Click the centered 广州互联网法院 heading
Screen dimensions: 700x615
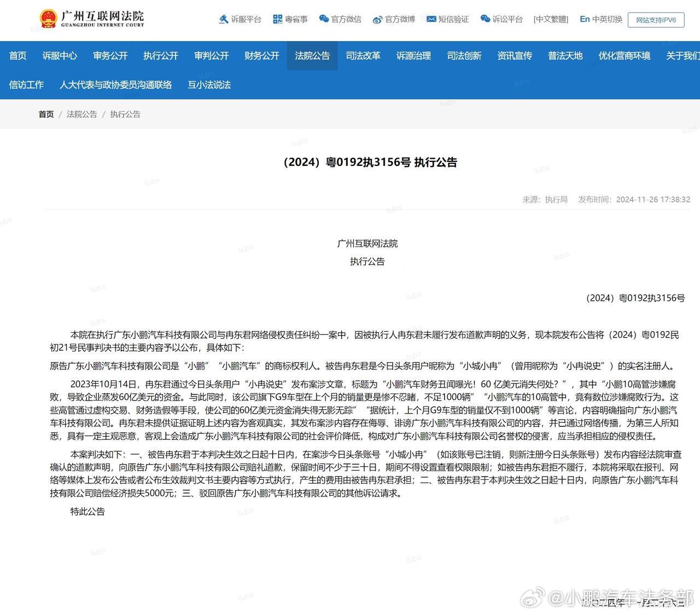pos(367,243)
